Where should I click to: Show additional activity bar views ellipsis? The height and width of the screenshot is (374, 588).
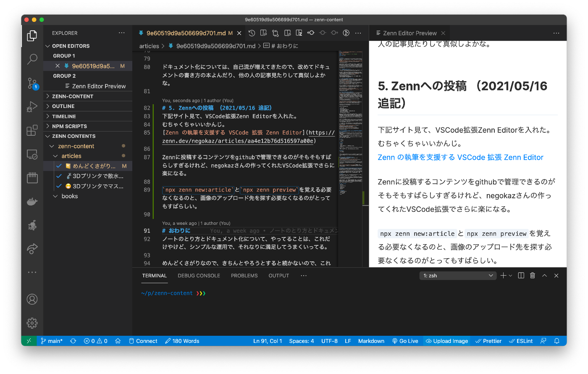(x=32, y=272)
